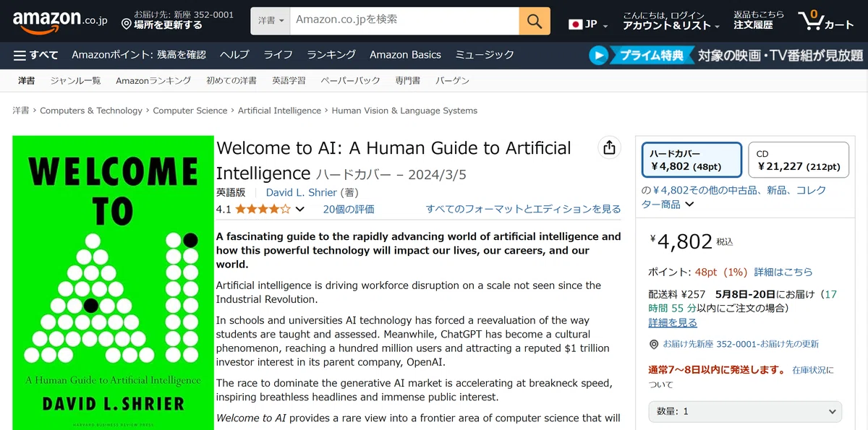Click the 場所を更新する delivery address text

(169, 25)
